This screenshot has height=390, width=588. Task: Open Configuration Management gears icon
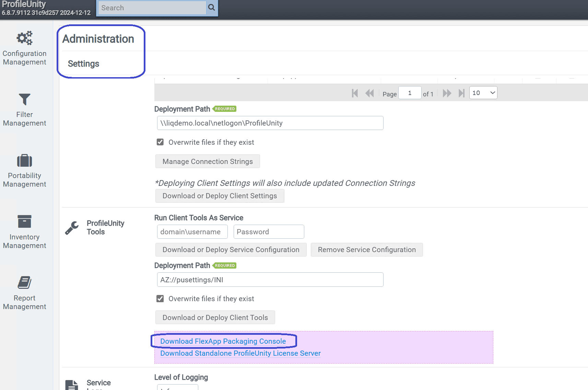pyautogui.click(x=24, y=38)
